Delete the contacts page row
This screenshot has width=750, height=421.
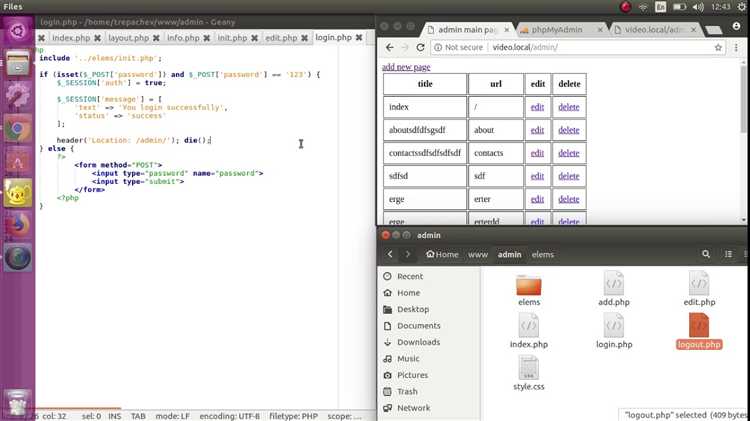click(x=569, y=153)
